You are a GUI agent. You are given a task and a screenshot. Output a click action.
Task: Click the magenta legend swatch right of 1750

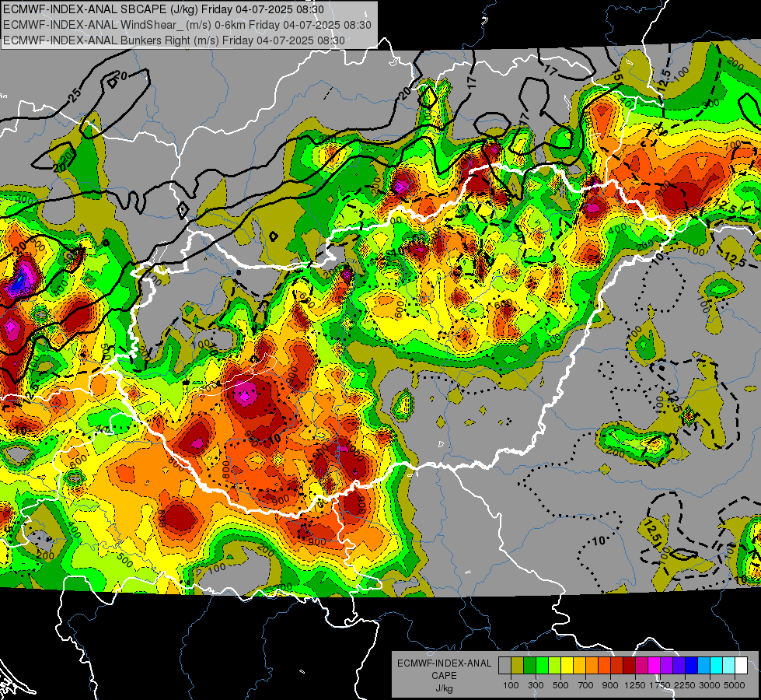click(x=655, y=666)
